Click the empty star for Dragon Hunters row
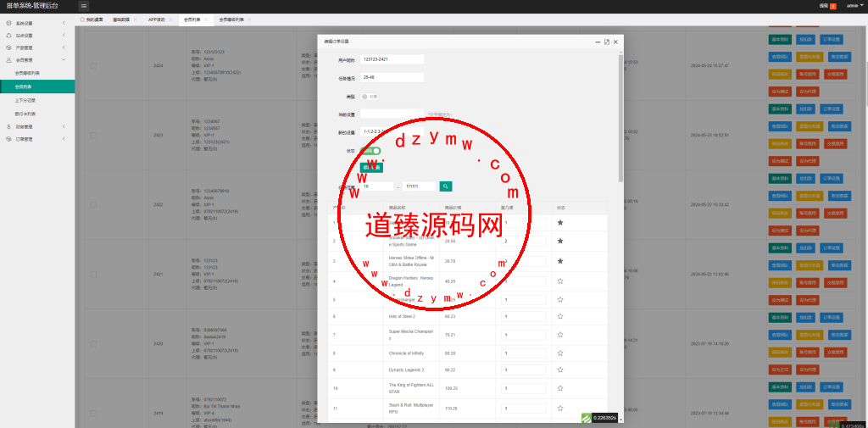This screenshot has width=868, height=428. 560,281
